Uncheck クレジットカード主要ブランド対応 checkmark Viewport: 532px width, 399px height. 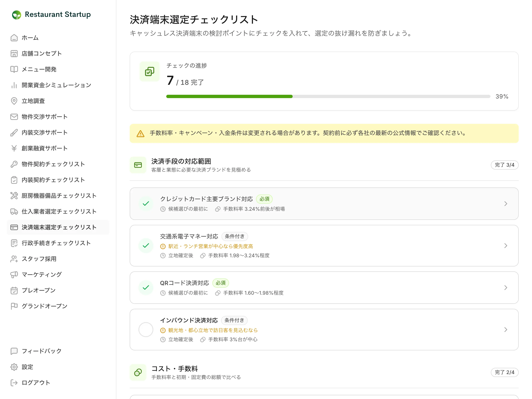(x=146, y=204)
